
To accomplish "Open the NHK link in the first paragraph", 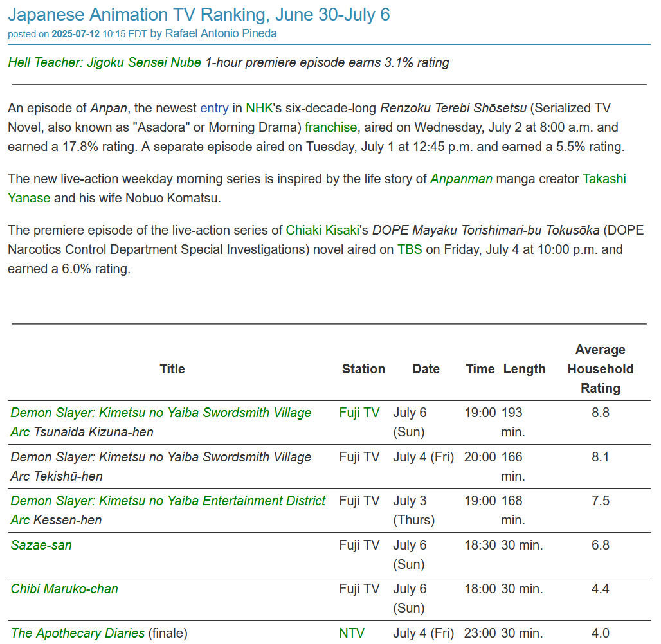I will [x=259, y=109].
